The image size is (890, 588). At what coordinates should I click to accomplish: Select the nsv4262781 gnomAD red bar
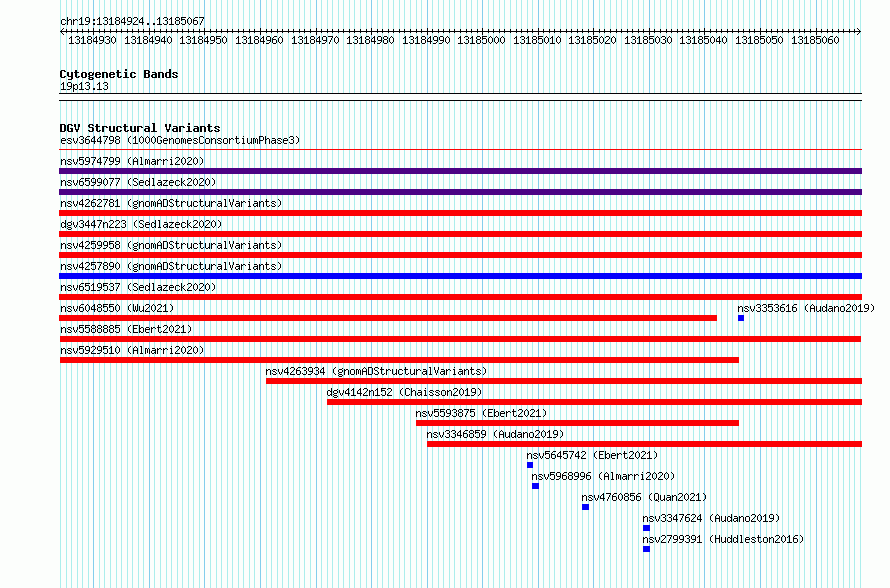coord(460,213)
